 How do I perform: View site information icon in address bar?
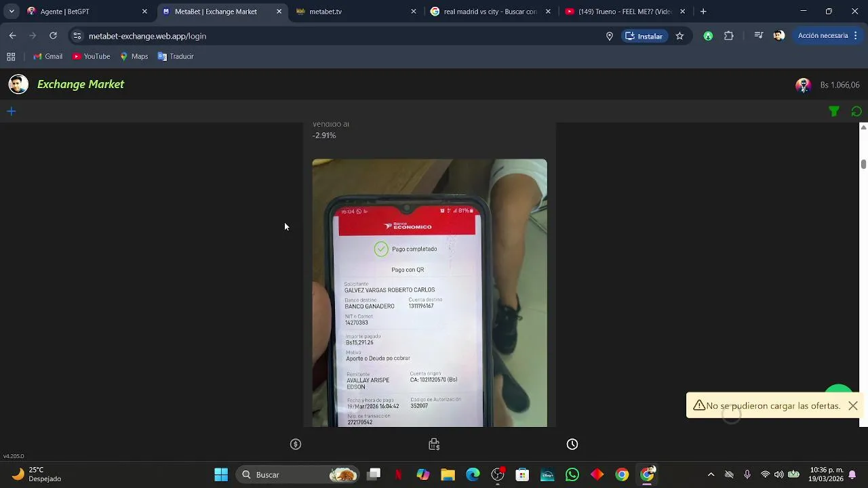point(77,36)
